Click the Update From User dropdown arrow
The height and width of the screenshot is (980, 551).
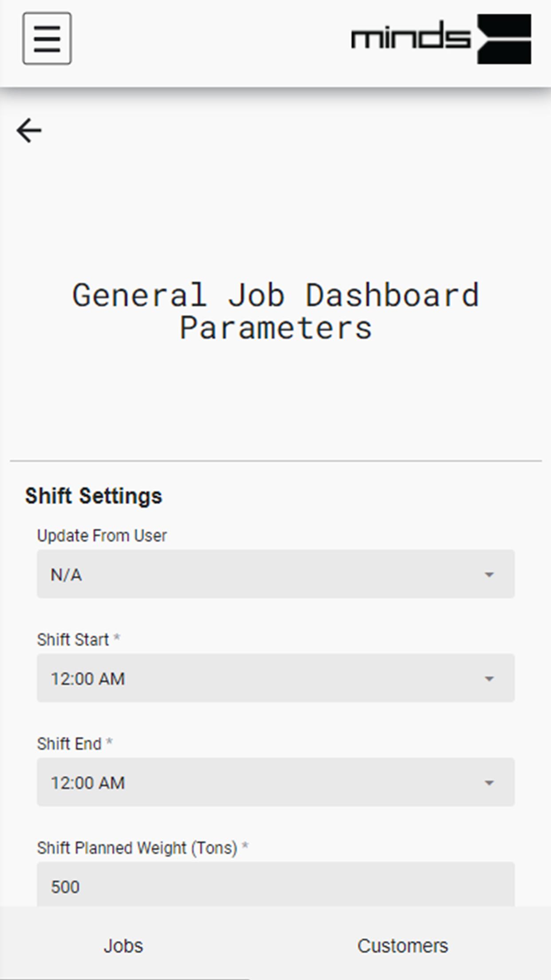pyautogui.click(x=489, y=575)
